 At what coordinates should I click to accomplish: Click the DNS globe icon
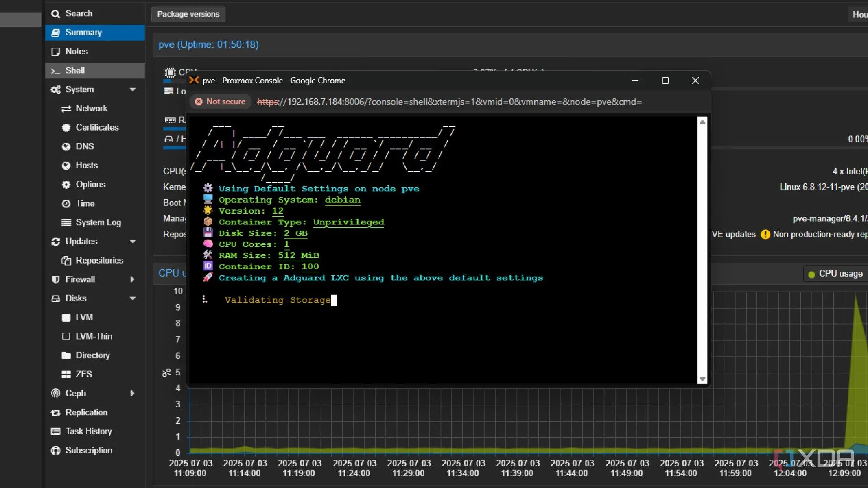coord(66,146)
